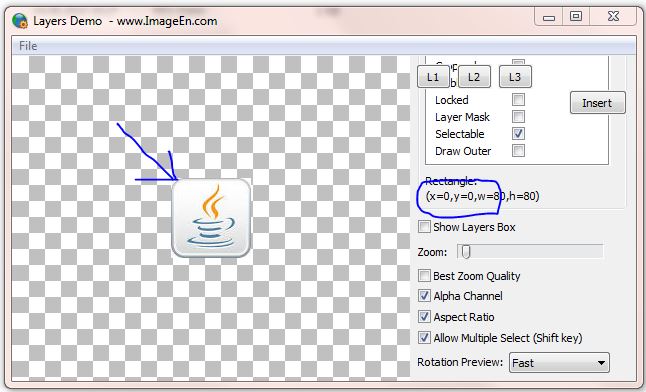Select layer button L1
This screenshot has height=392, width=646.
click(433, 77)
